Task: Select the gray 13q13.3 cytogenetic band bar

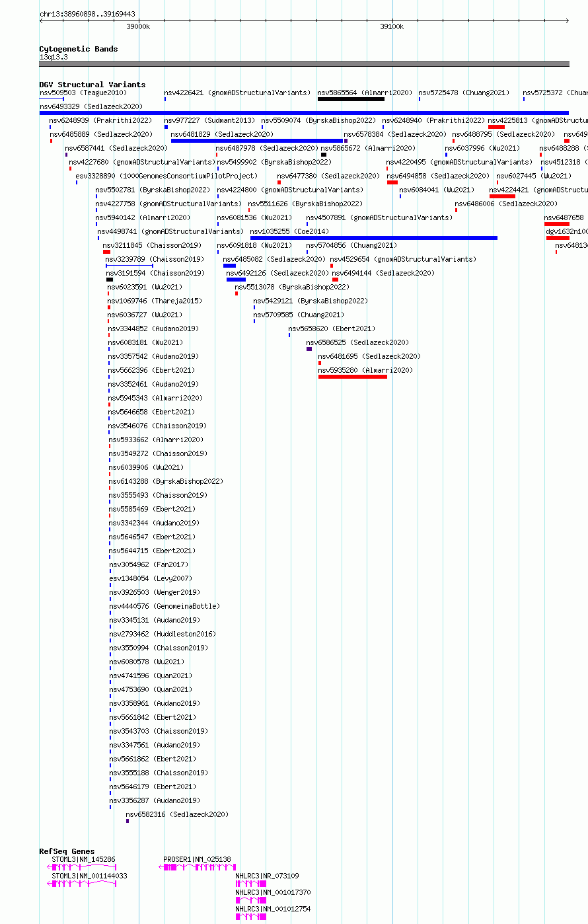Action: click(x=305, y=64)
